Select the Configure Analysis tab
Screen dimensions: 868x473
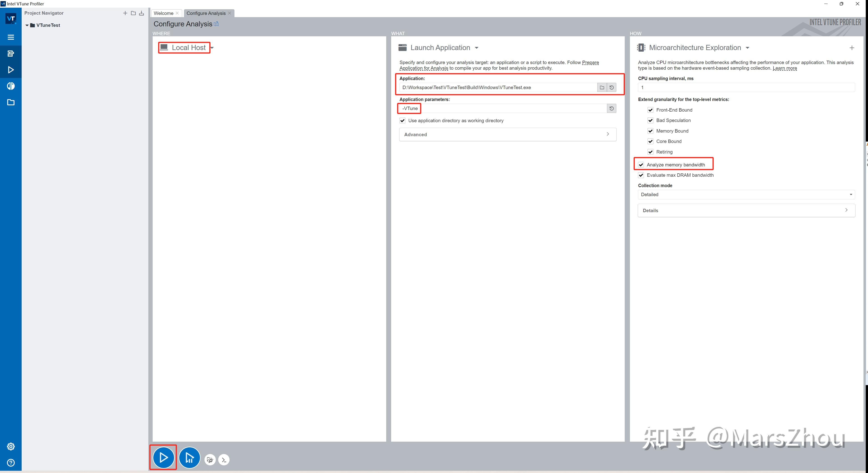(x=206, y=13)
